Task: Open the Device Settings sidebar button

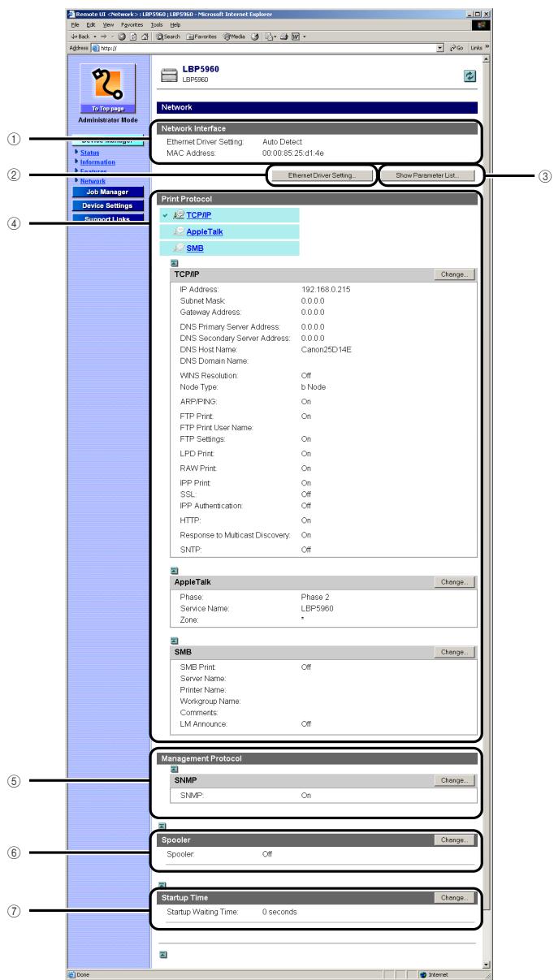Action: (110, 205)
